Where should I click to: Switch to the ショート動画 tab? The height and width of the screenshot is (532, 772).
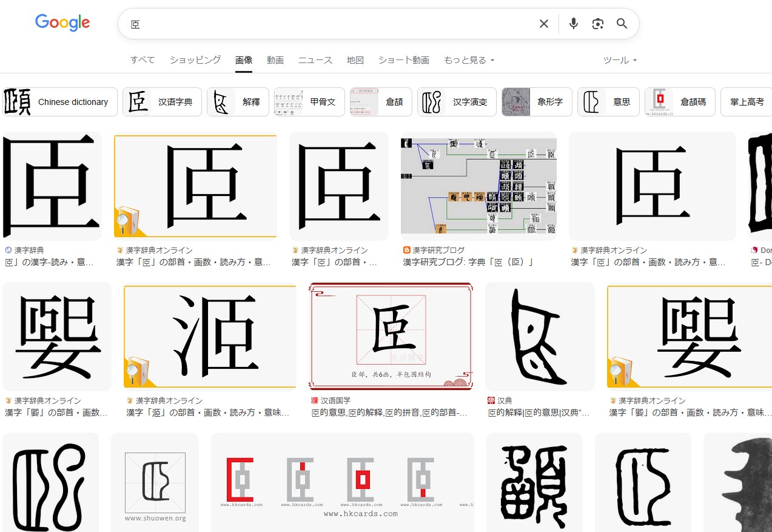pos(404,60)
